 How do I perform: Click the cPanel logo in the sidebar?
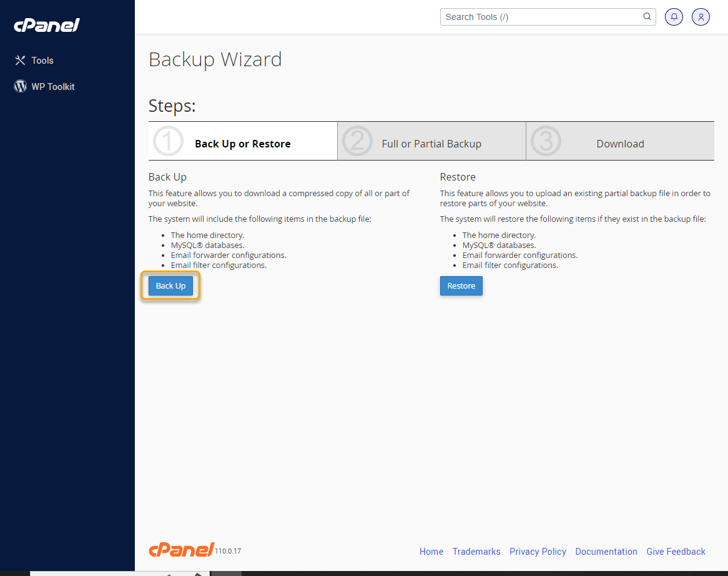[47, 25]
